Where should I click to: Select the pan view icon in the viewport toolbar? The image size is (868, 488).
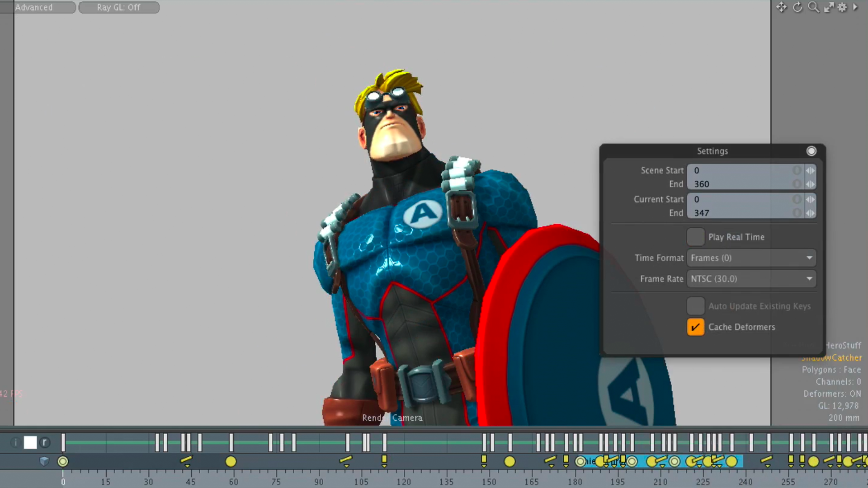point(782,7)
